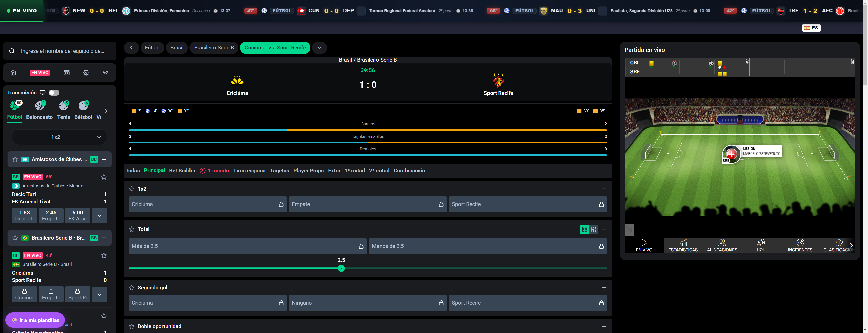Favorite the Doble oportunidad market
Viewport: 868px width, 333px height.
pos(132,327)
